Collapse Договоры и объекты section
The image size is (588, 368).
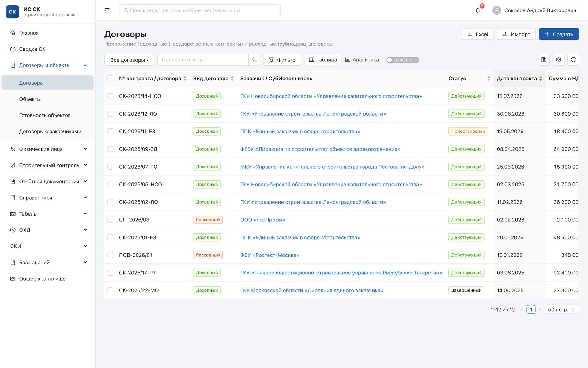coord(47,65)
